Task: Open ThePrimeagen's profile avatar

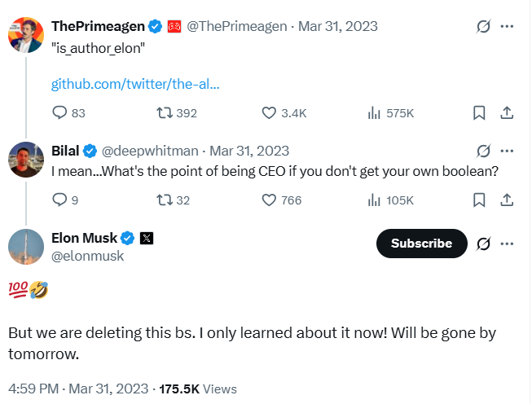Action: 26,33
